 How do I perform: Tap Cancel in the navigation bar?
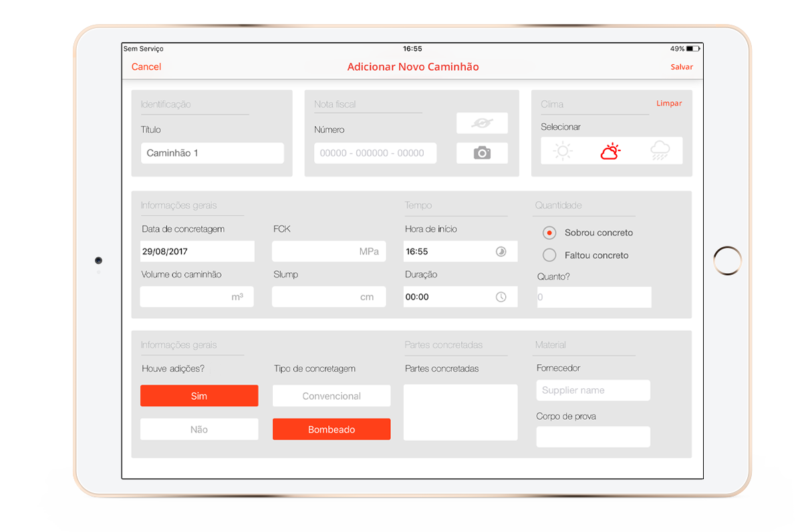pos(146,67)
